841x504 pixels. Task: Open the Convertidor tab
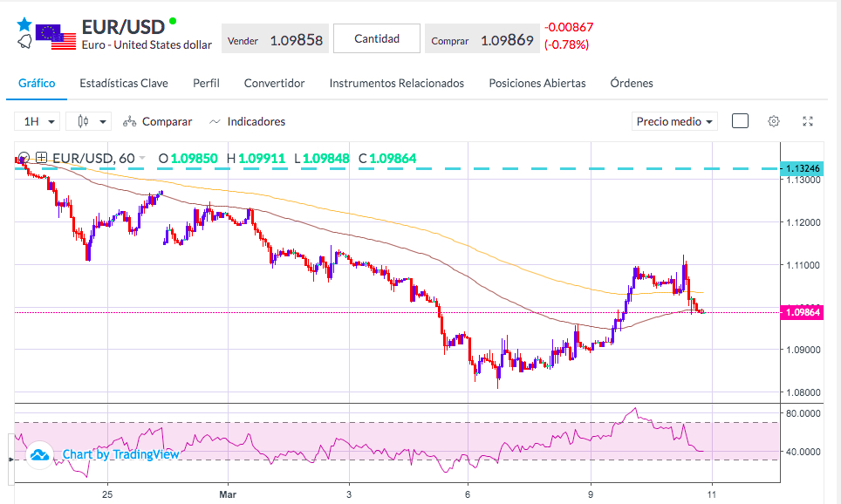[x=274, y=83]
